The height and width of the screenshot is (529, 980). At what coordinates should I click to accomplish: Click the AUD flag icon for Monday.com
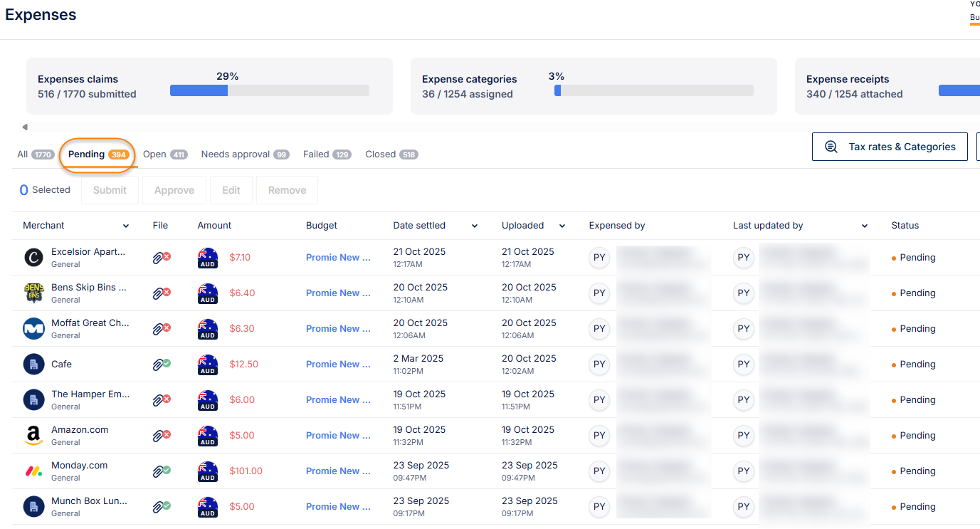tap(208, 471)
